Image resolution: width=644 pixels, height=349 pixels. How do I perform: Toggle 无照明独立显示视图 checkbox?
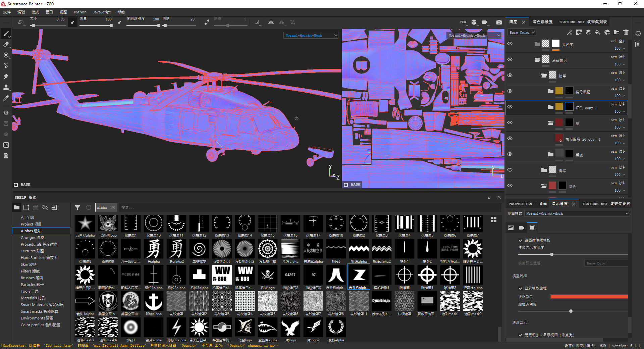click(521, 335)
